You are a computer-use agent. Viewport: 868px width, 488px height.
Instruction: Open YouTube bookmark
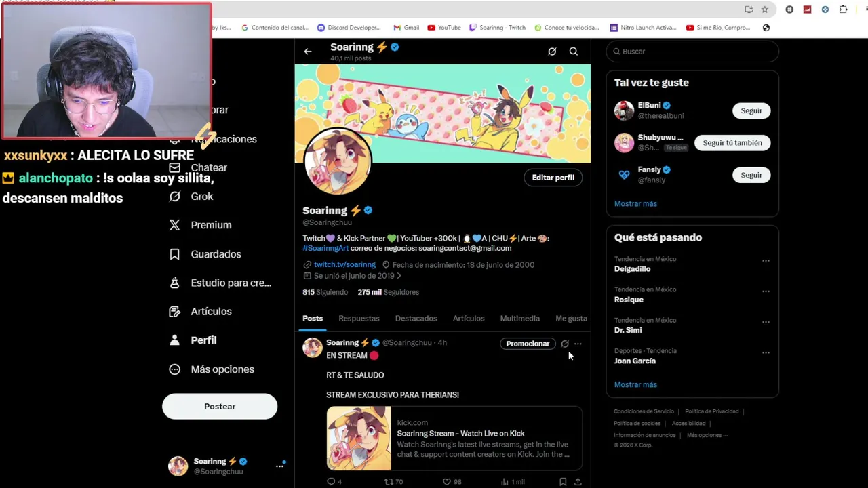point(444,28)
